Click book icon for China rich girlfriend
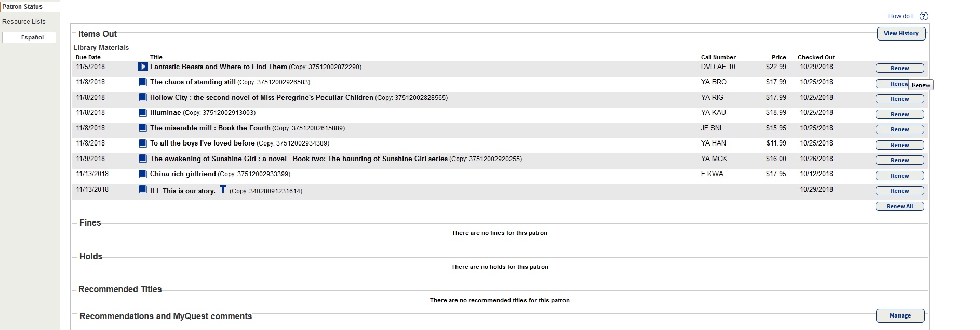Image resolution: width=980 pixels, height=330 pixels. (143, 174)
